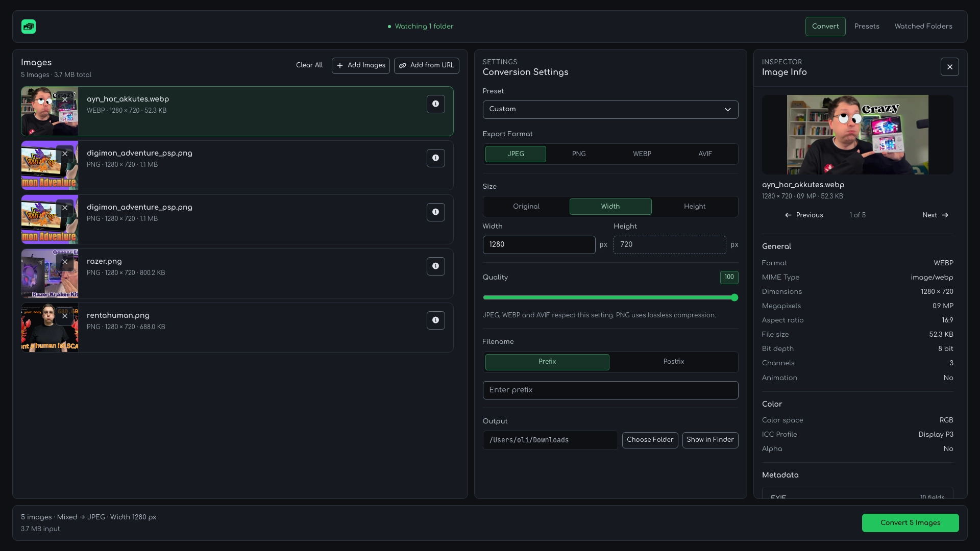Open the Presets tab
Screen dimensions: 980x551
coord(867,27)
